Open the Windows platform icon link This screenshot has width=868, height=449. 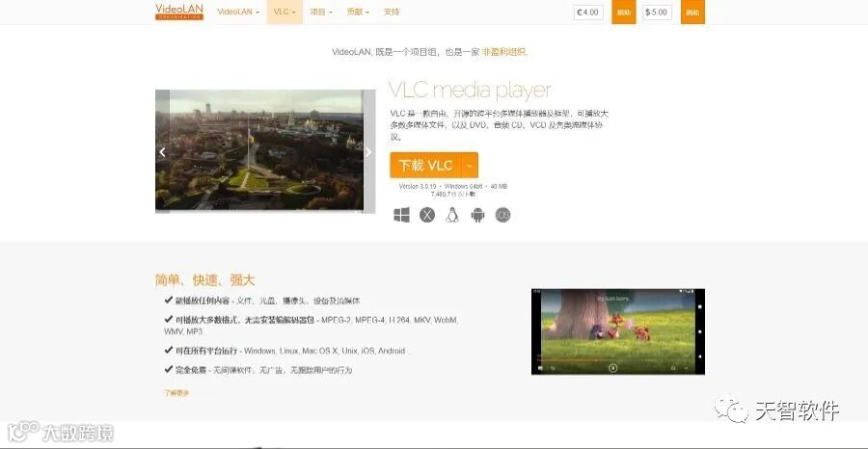coord(402,215)
